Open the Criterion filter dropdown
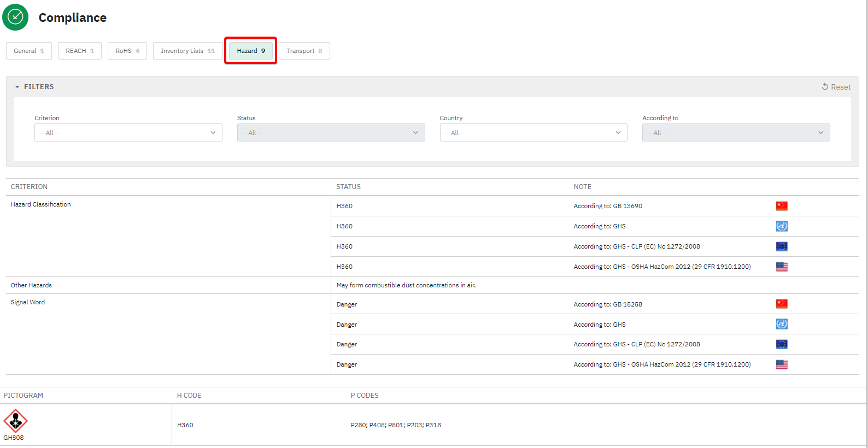 128,133
